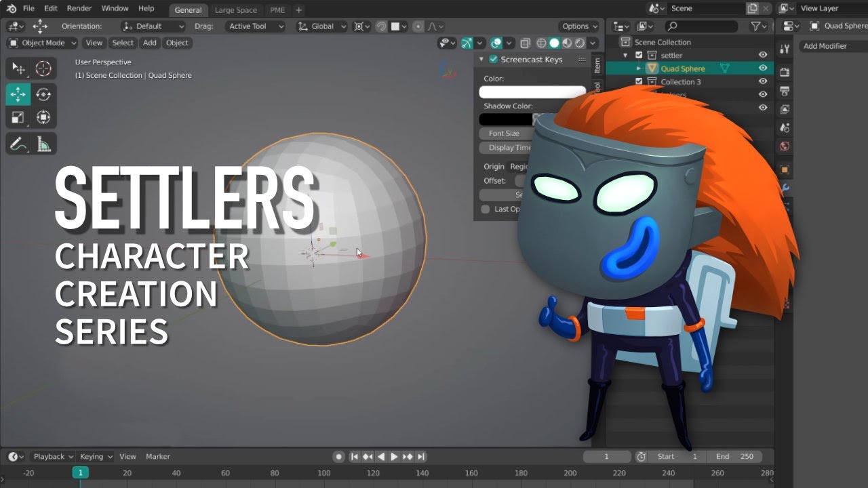Toggle viewport overlays on or off

[x=496, y=43]
